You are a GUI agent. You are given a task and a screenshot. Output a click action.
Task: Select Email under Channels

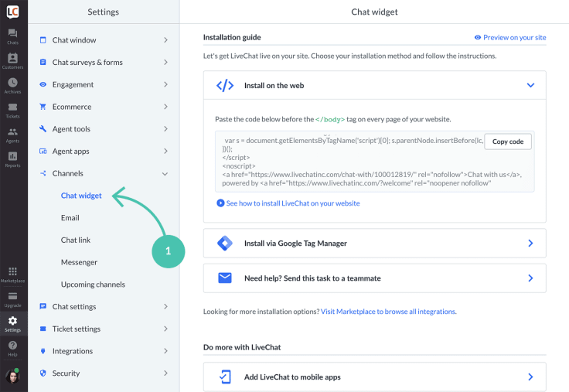tap(70, 218)
